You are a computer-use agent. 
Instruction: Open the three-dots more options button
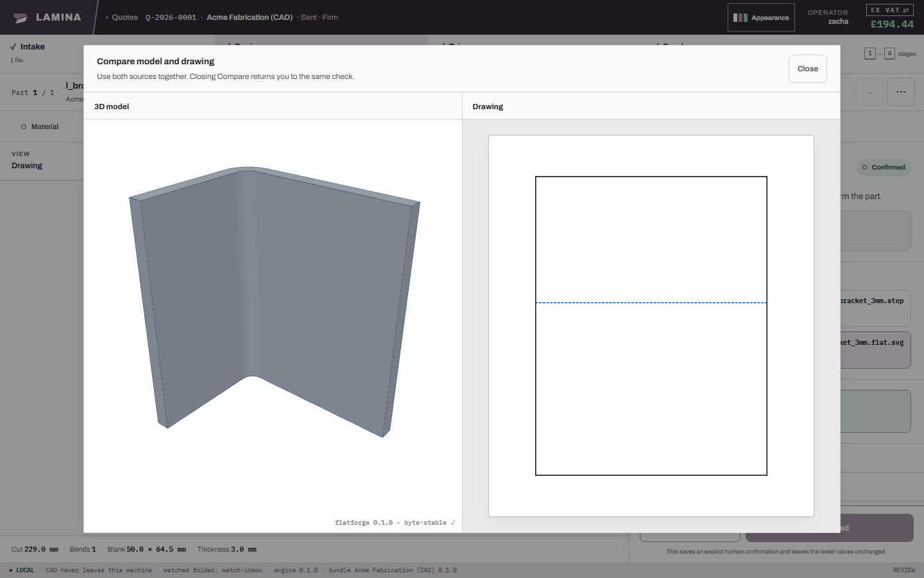[901, 92]
